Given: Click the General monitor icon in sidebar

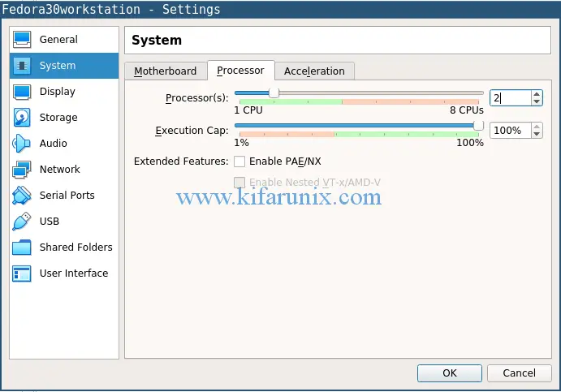Looking at the screenshot, I should [x=22, y=39].
